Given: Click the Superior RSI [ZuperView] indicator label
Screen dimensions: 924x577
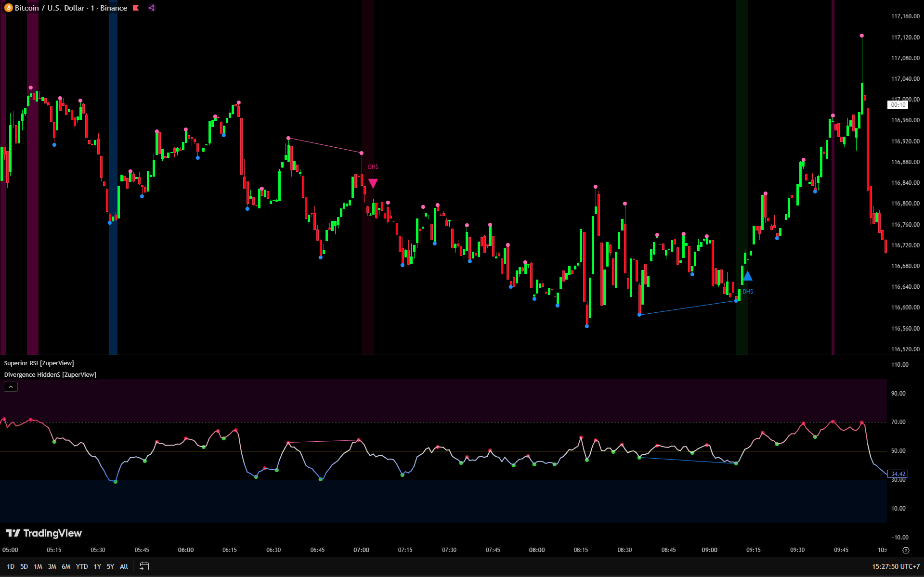Looking at the screenshot, I should 39,363.
